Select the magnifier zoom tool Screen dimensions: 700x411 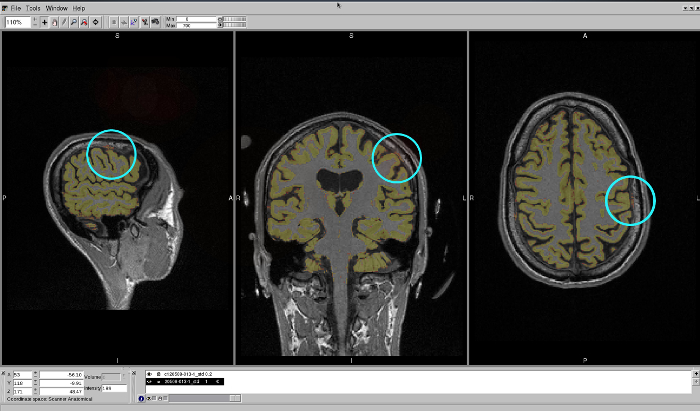tap(74, 22)
